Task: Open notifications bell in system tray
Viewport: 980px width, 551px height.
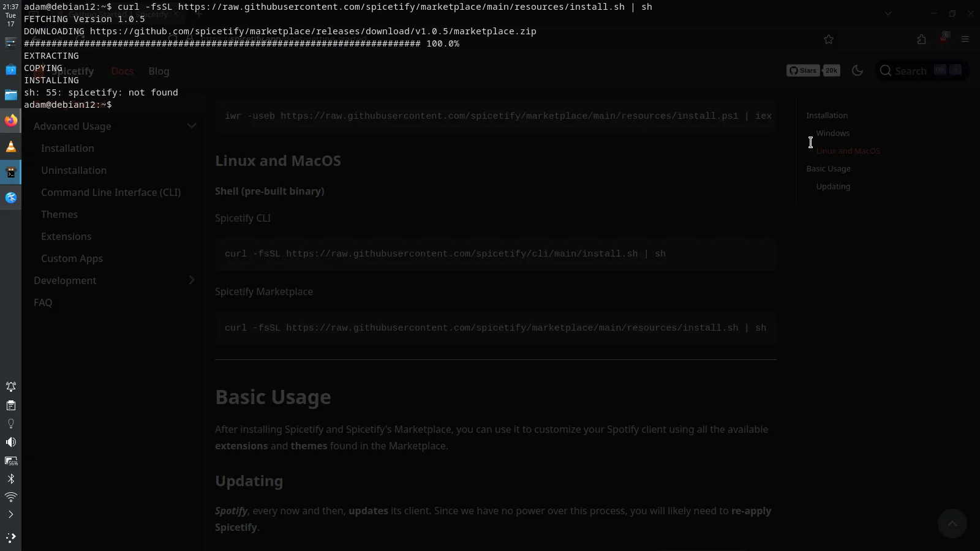Action: tap(10, 386)
